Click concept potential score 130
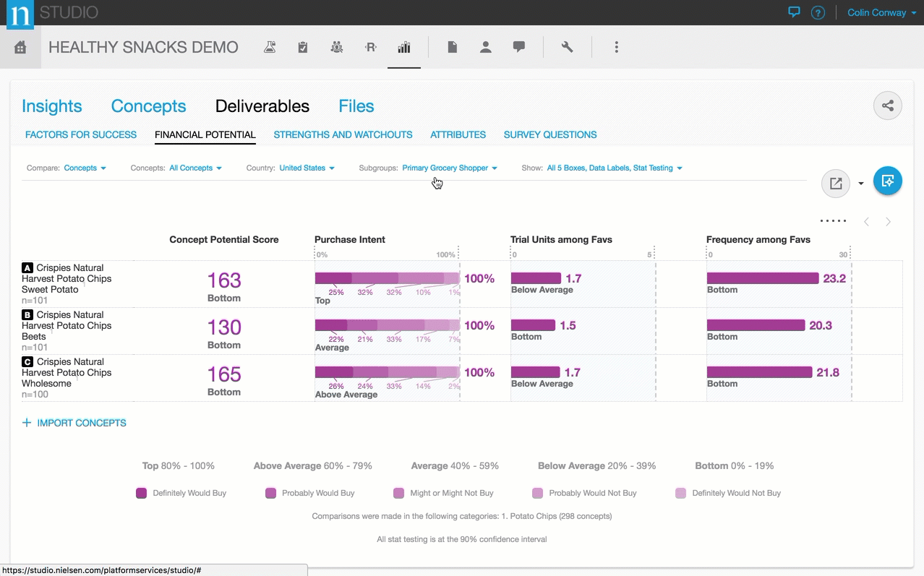The height and width of the screenshot is (576, 924). [224, 327]
